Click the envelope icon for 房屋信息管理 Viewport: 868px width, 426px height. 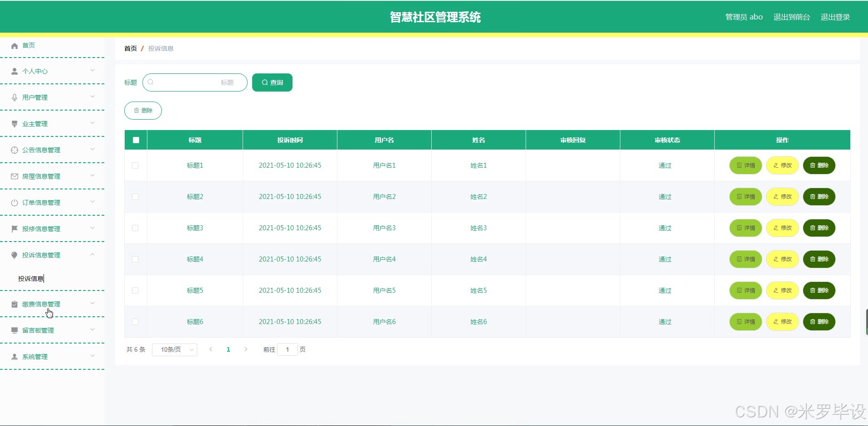coord(15,177)
